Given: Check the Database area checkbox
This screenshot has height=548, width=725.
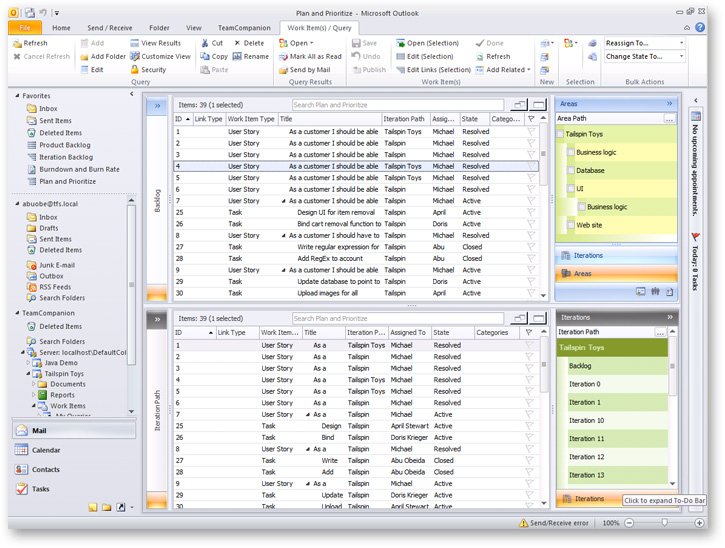Looking at the screenshot, I should (570, 171).
